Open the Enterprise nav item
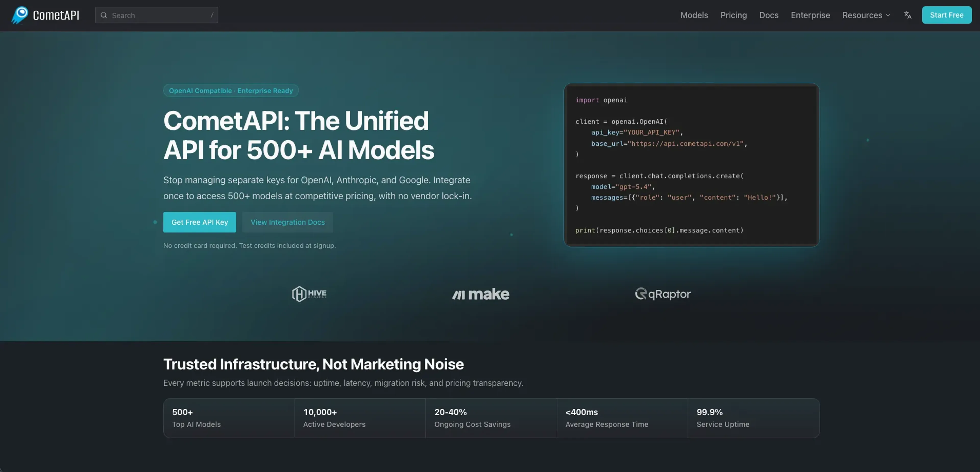The width and height of the screenshot is (980, 472). [810, 15]
